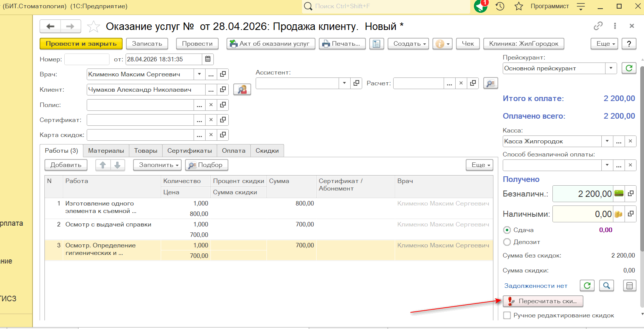Enable Ручное редактирование скидок checkbox

coord(507,316)
